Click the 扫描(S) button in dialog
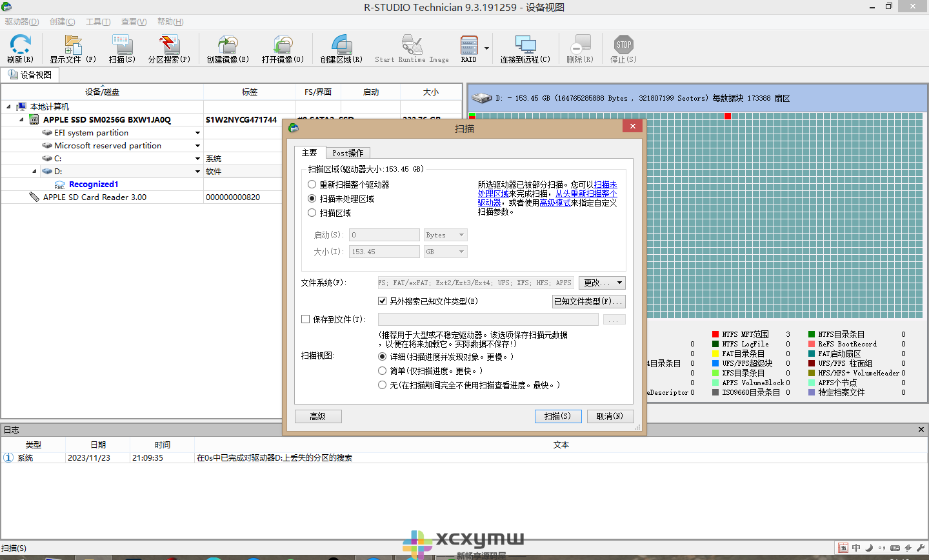Image resolution: width=929 pixels, height=560 pixels. tap(558, 416)
